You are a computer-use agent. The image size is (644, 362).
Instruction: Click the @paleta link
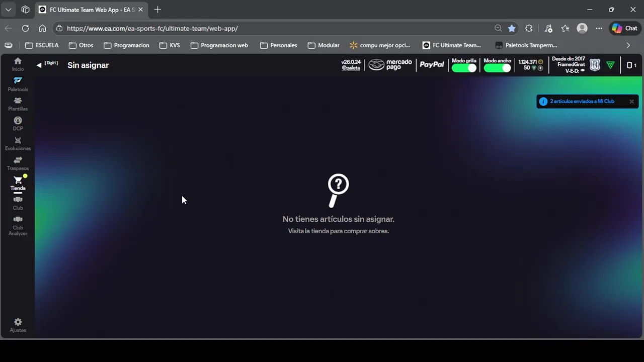tap(351, 68)
